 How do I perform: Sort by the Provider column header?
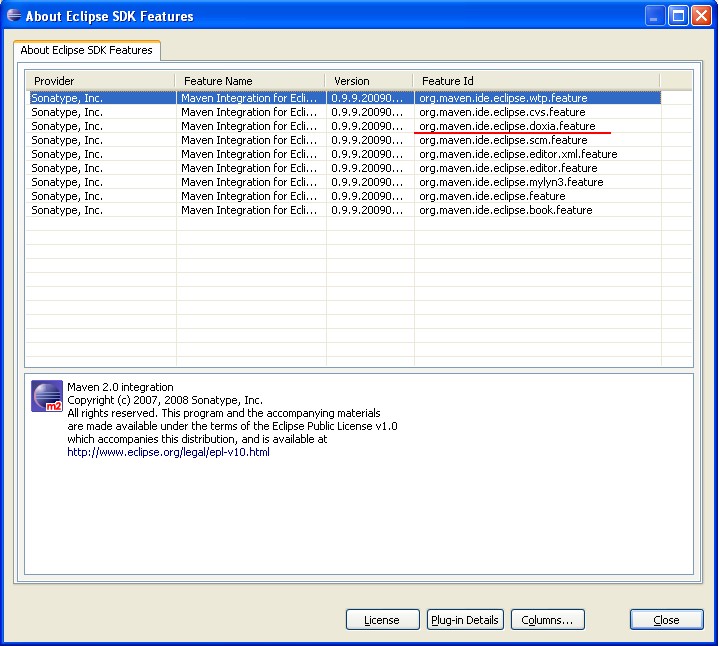(100, 81)
